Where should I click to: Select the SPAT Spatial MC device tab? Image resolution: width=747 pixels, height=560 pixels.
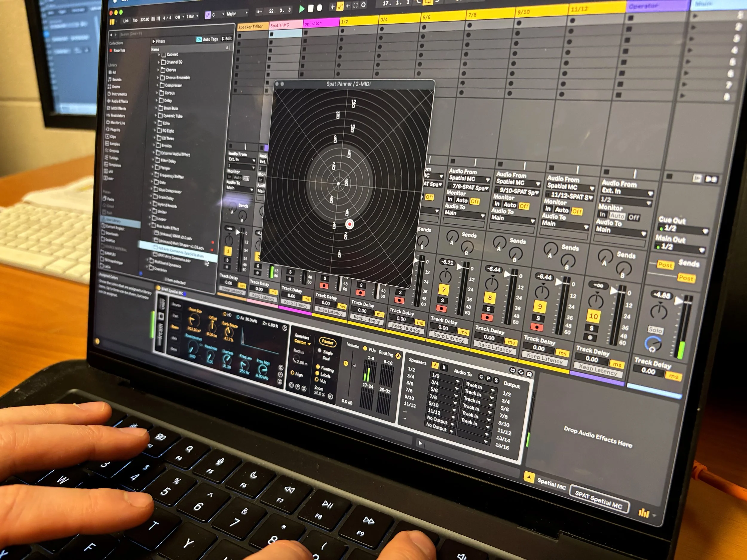coord(598,501)
